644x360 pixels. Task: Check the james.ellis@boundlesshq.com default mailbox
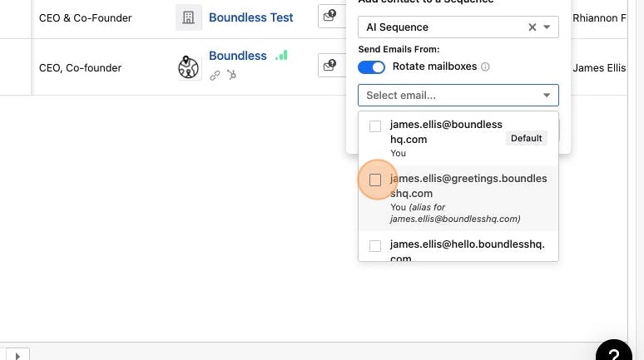375,126
